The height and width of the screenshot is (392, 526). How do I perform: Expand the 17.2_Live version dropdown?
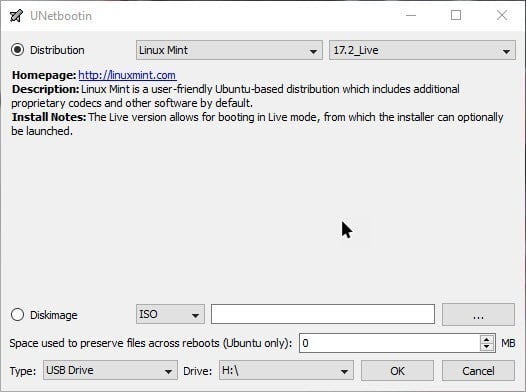tap(422, 50)
